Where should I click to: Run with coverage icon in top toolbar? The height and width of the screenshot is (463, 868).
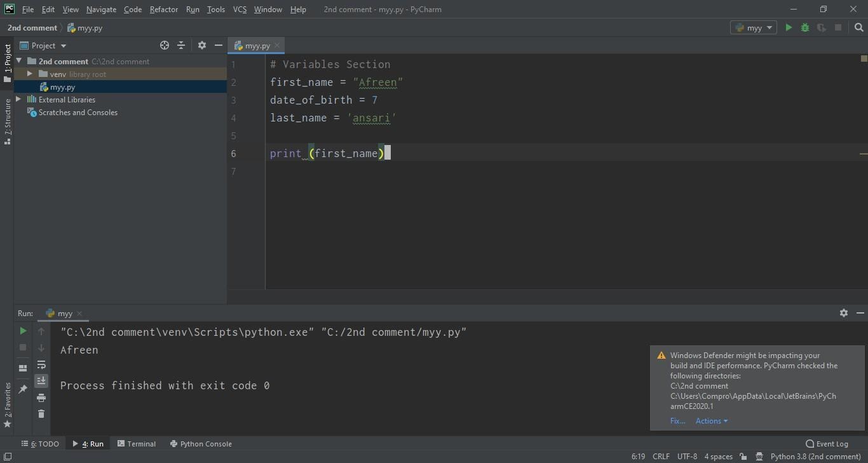point(822,27)
